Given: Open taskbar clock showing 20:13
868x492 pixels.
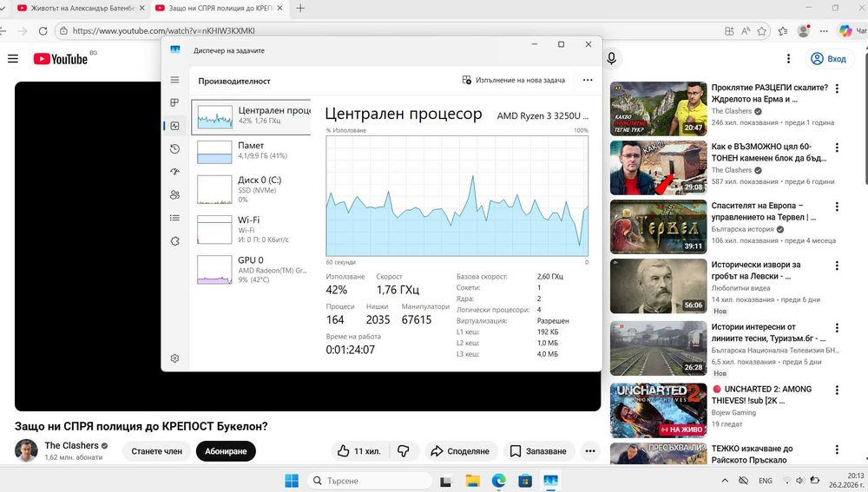Looking at the screenshot, I should pyautogui.click(x=845, y=480).
